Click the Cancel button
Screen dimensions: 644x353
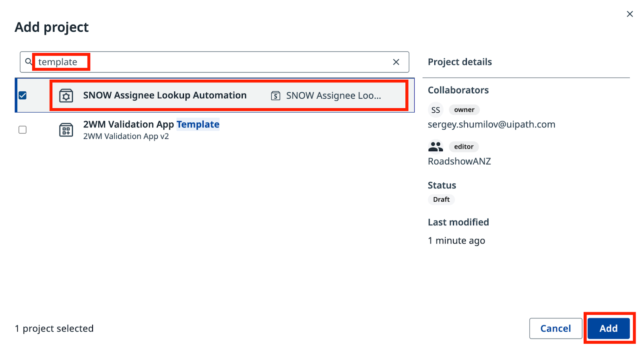(555, 328)
